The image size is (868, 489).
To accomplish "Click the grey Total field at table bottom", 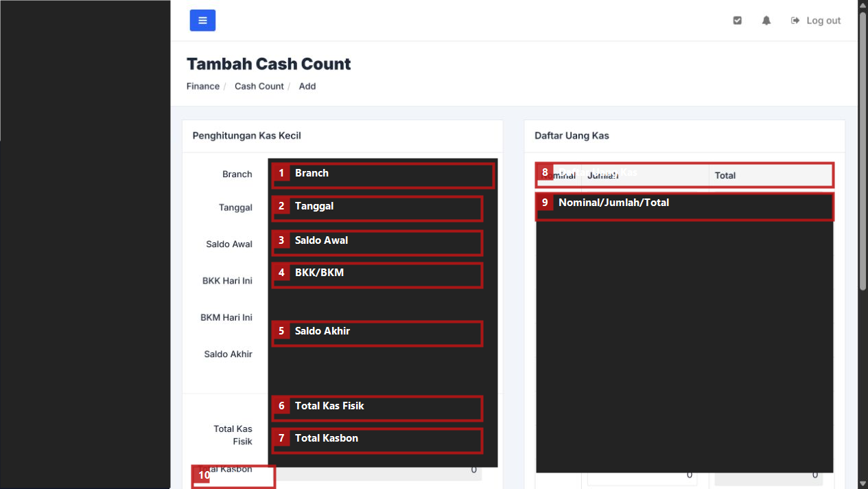I will 769,475.
